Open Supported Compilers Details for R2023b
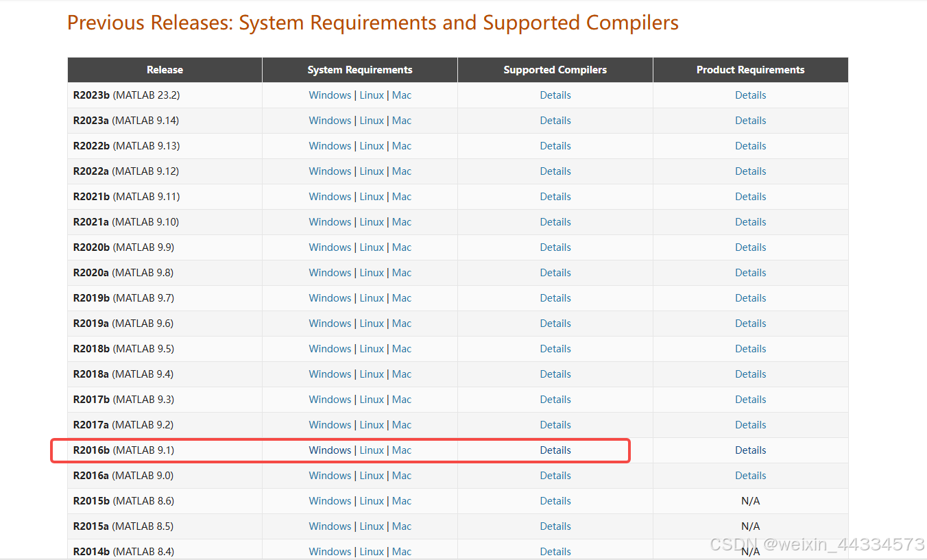The image size is (927, 560). (x=555, y=95)
